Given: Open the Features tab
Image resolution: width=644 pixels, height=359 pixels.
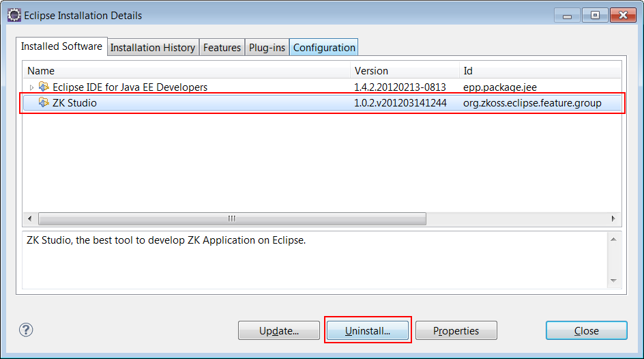Looking at the screenshot, I should pyautogui.click(x=222, y=47).
